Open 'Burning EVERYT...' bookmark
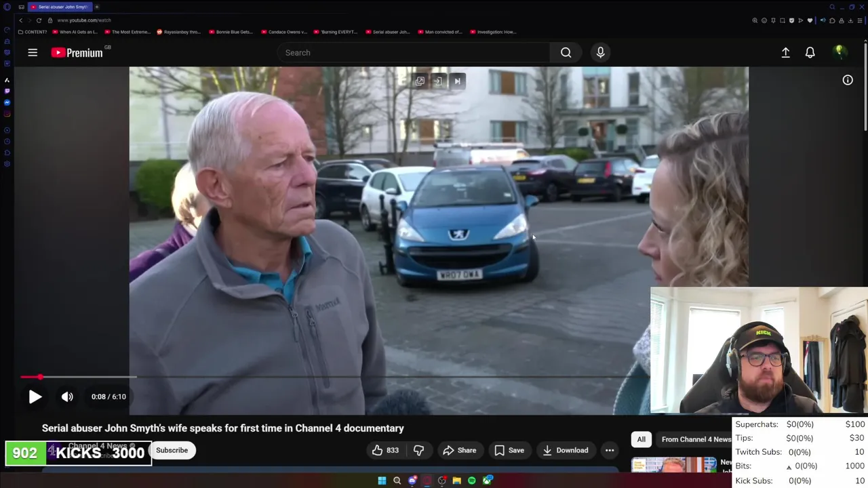Image resolution: width=868 pixels, height=488 pixels. (x=336, y=32)
